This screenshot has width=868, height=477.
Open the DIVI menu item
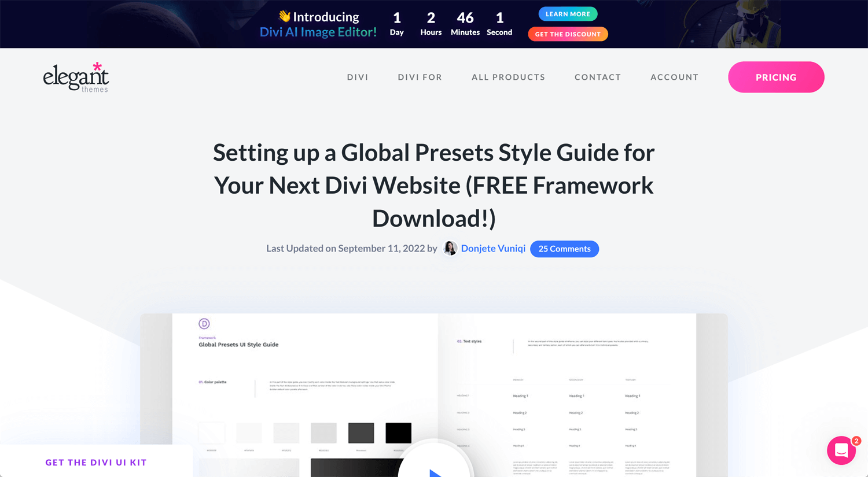tap(358, 77)
